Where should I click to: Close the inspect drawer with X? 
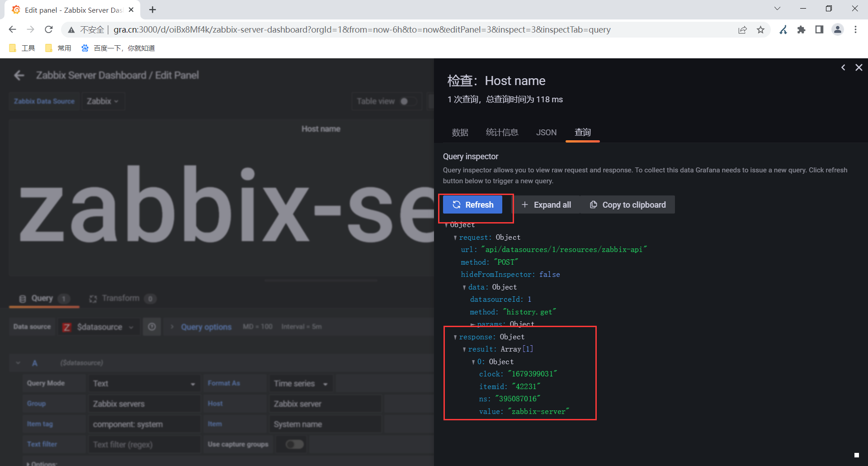tap(859, 67)
